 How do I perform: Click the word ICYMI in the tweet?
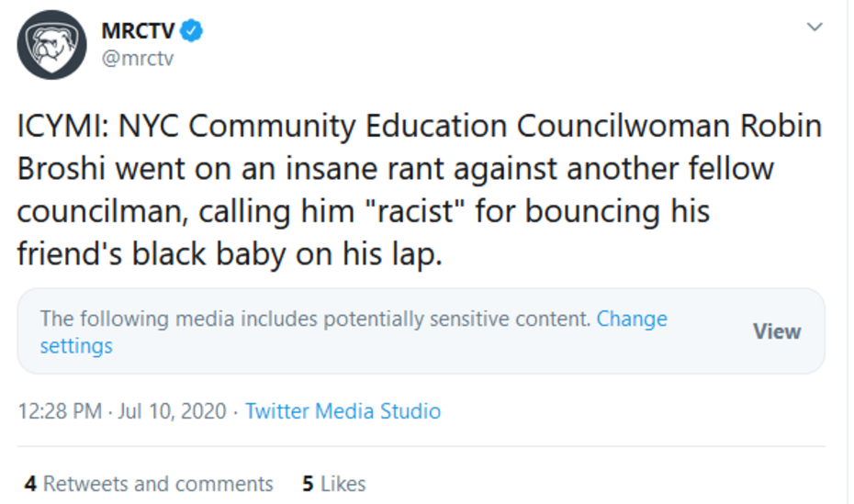click(61, 126)
